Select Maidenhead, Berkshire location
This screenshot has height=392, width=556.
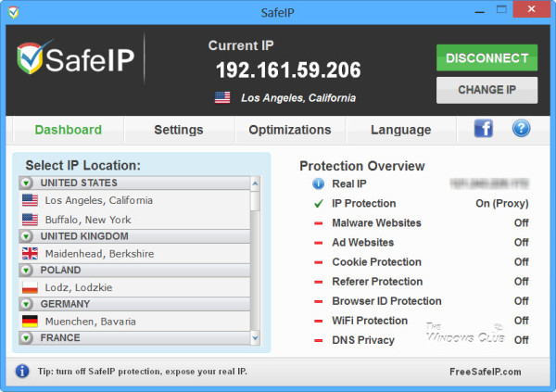click(x=134, y=254)
